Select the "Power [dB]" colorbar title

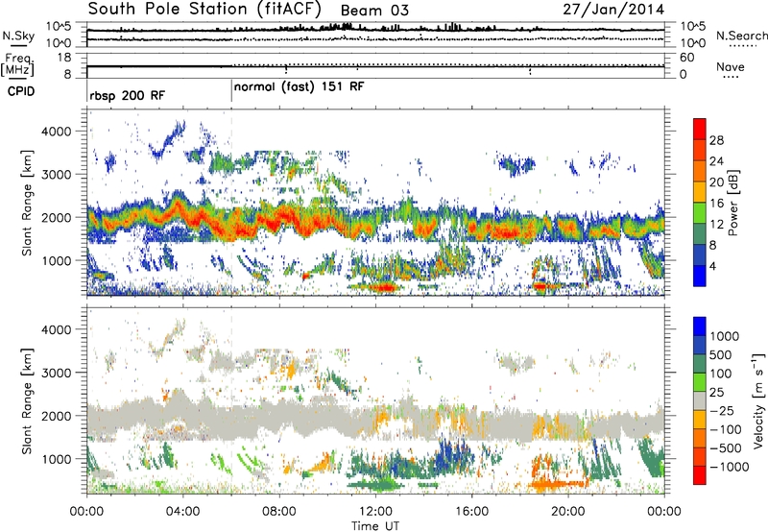click(x=732, y=203)
